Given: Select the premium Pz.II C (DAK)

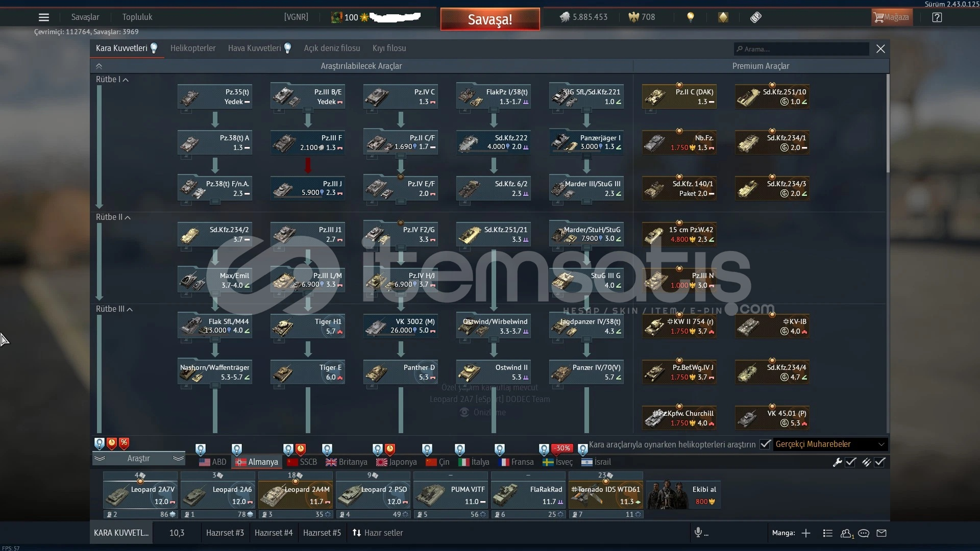Looking at the screenshot, I should [x=679, y=97].
